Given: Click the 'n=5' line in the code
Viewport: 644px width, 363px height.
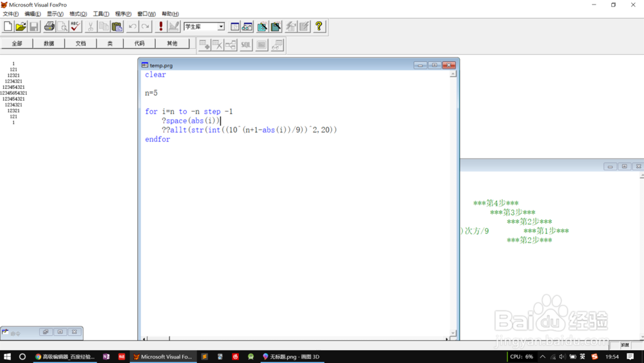Looking at the screenshot, I should [x=151, y=93].
